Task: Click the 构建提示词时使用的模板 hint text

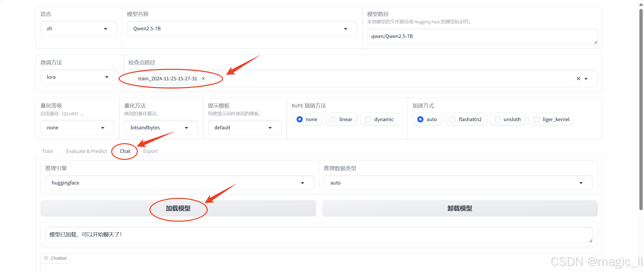Action: (x=235, y=113)
